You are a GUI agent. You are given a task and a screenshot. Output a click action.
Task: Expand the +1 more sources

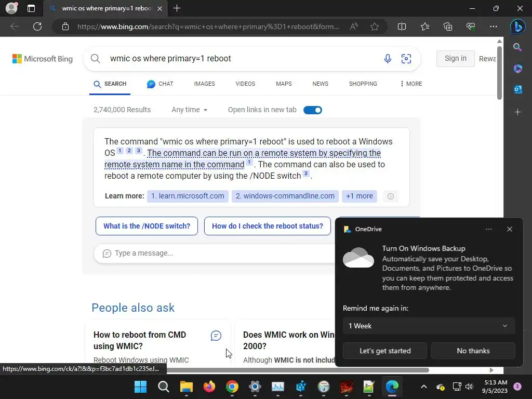(360, 196)
